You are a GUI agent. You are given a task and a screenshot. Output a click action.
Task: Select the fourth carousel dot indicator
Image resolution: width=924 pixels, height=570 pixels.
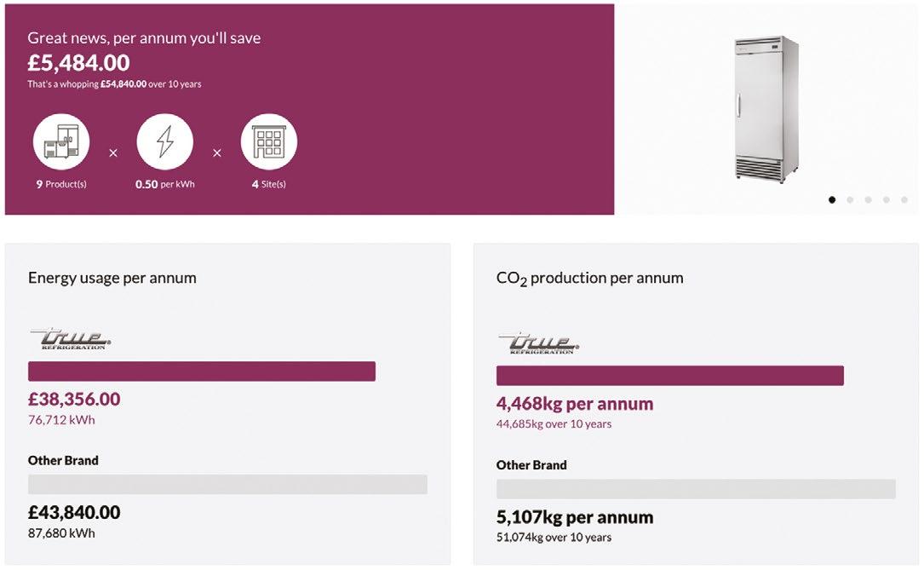[x=887, y=199]
